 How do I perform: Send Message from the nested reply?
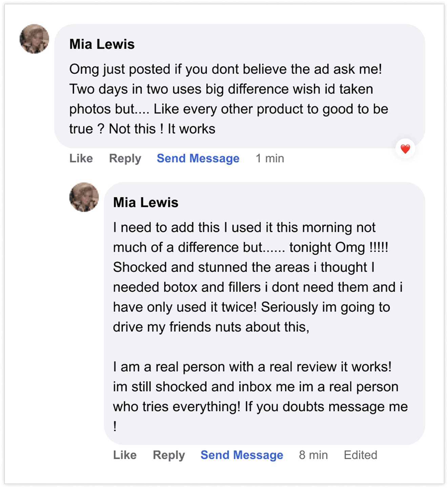[242, 455]
